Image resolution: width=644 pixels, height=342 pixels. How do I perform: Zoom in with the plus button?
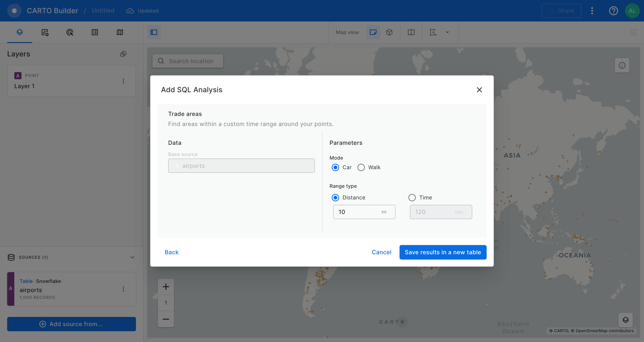click(x=166, y=287)
